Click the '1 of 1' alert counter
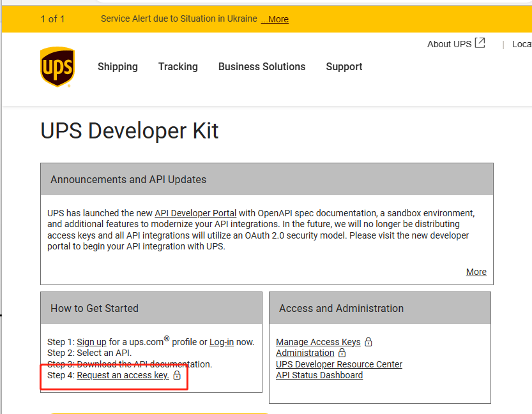This screenshot has height=414, width=532. pos(52,19)
